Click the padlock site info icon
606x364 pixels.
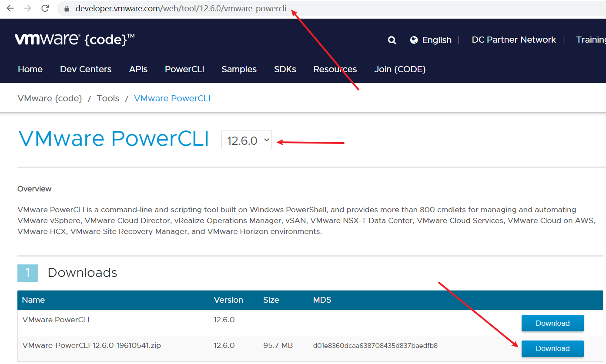point(66,8)
